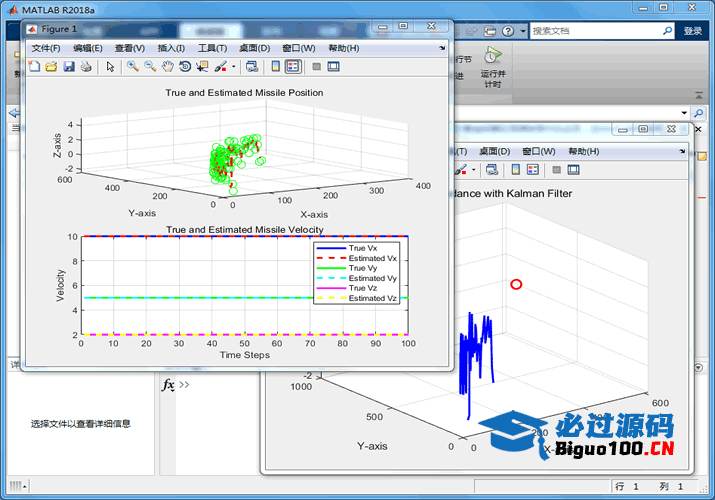Open 编辑(E) menu in Figure 1
Image resolution: width=715 pixels, height=500 pixels.
pyautogui.click(x=88, y=48)
